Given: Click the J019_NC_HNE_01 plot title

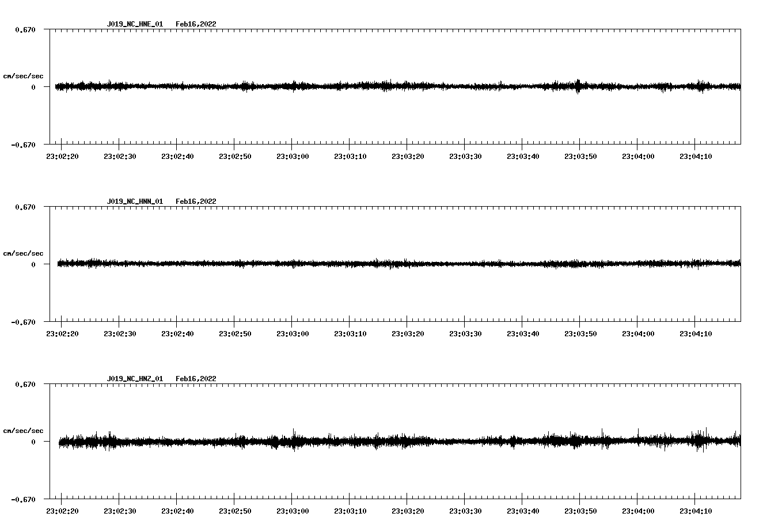Looking at the screenshot, I should (x=135, y=24).
